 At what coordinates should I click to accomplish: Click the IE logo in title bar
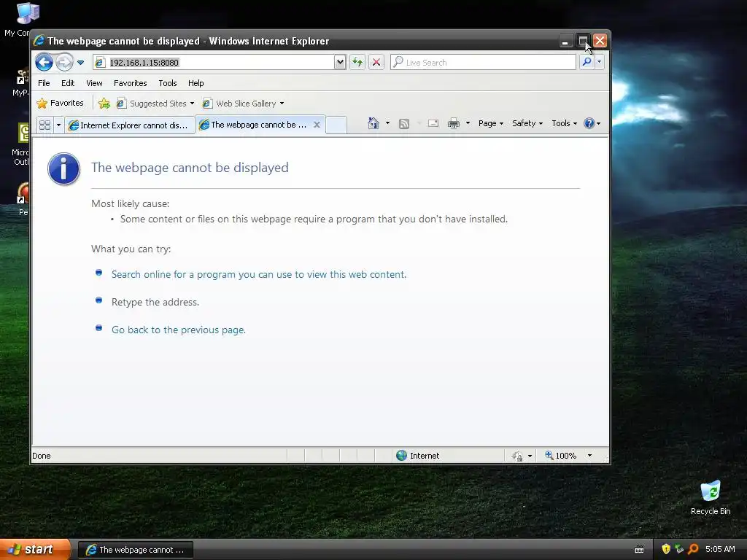click(39, 41)
